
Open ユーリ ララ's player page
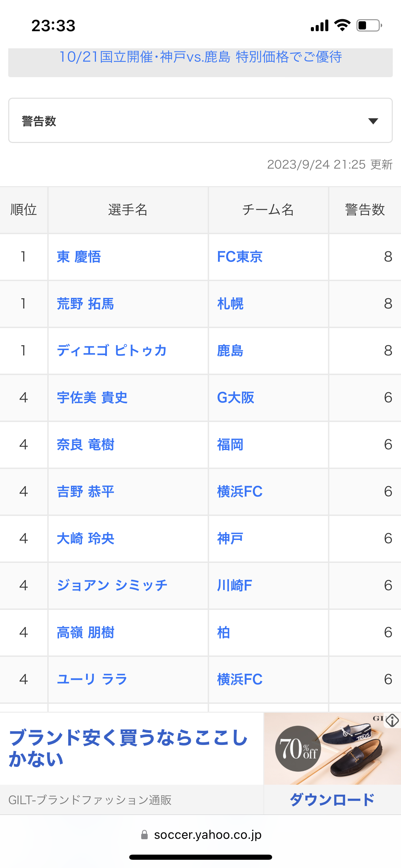[x=92, y=679]
